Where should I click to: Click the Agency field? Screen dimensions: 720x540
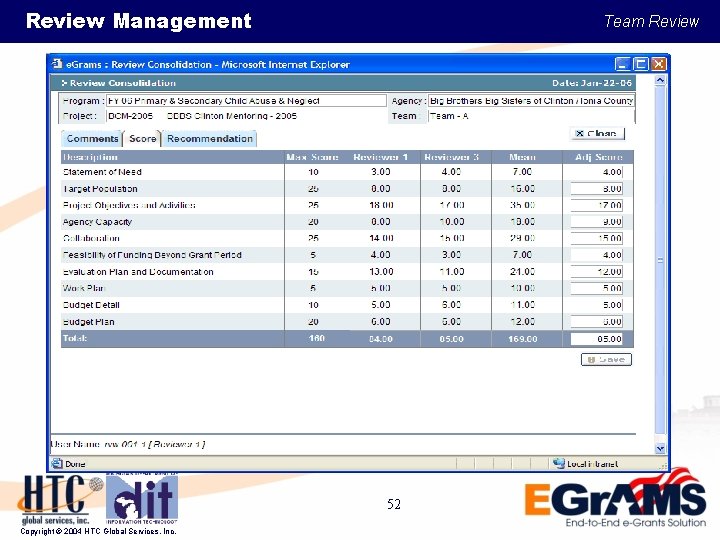(x=531, y=101)
